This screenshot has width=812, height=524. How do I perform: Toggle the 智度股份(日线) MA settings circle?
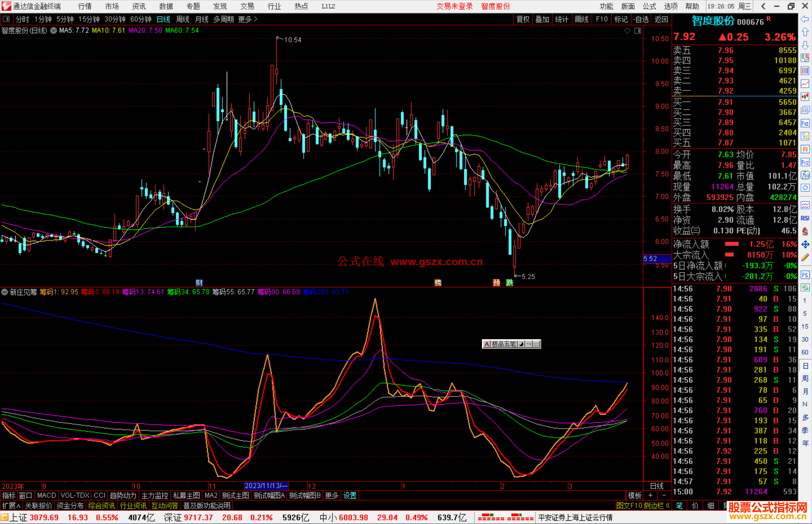tap(54, 30)
